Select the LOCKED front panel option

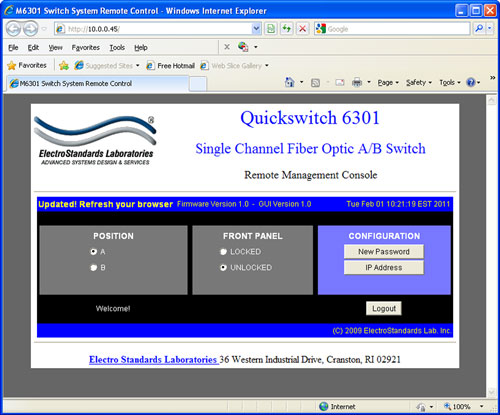[x=223, y=252]
